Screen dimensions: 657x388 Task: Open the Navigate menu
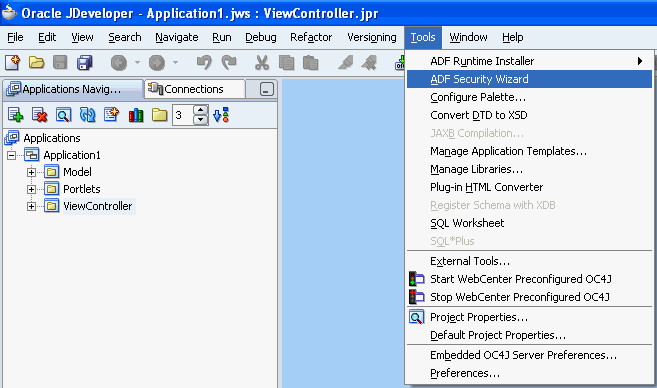(177, 37)
